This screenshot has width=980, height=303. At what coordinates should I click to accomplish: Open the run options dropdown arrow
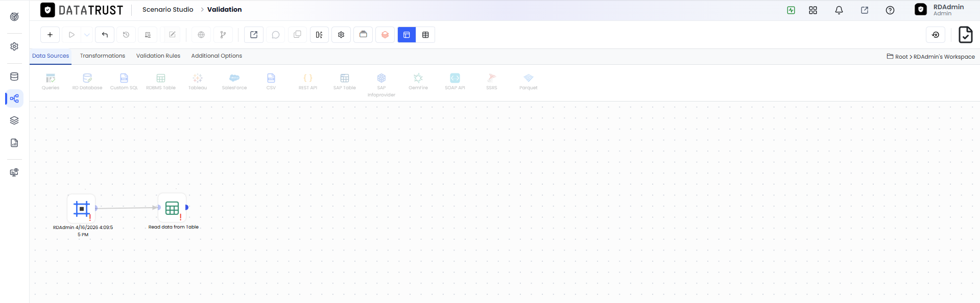coord(87,35)
